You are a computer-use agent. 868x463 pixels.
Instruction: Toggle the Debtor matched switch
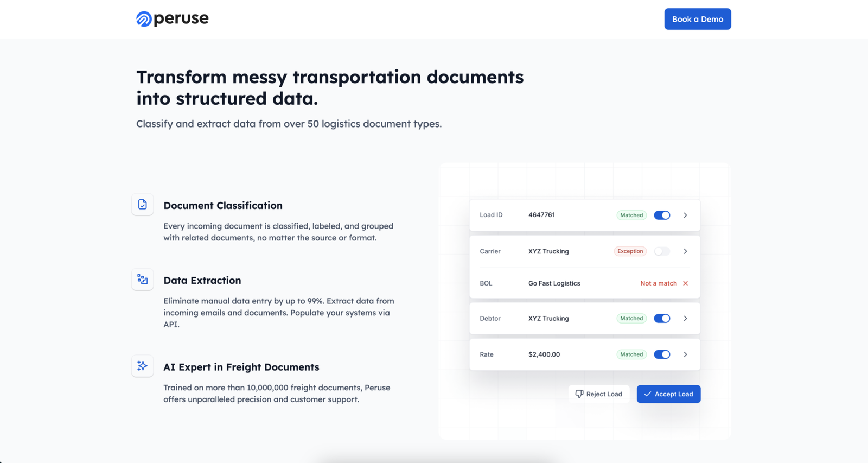662,319
